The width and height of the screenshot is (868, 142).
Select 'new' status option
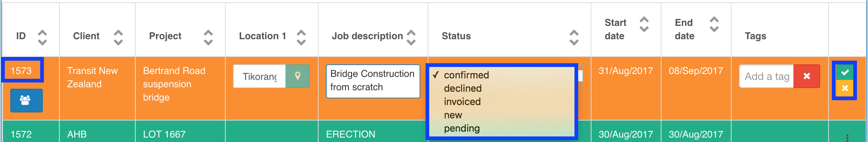click(453, 115)
